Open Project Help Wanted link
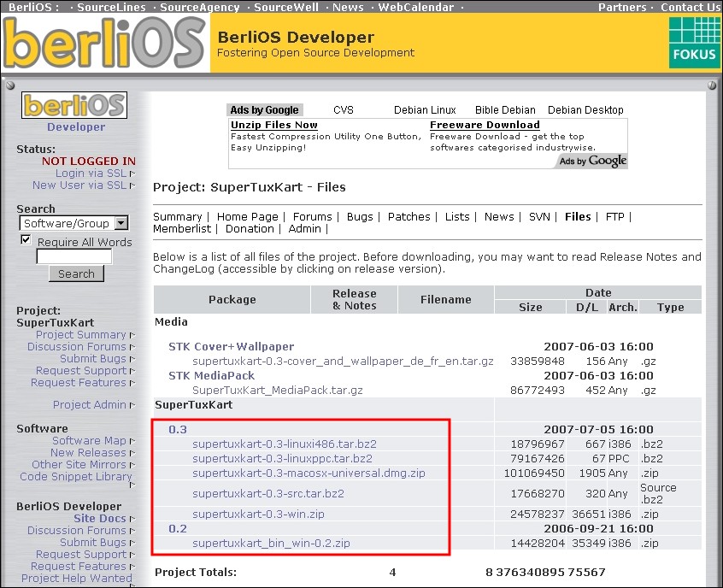This screenshot has width=723, height=588. (x=77, y=579)
